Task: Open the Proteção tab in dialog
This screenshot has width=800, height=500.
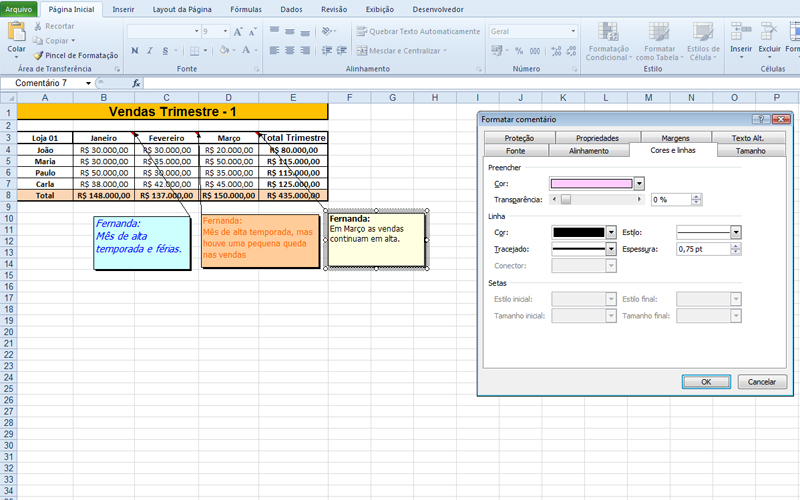Action: (x=519, y=138)
